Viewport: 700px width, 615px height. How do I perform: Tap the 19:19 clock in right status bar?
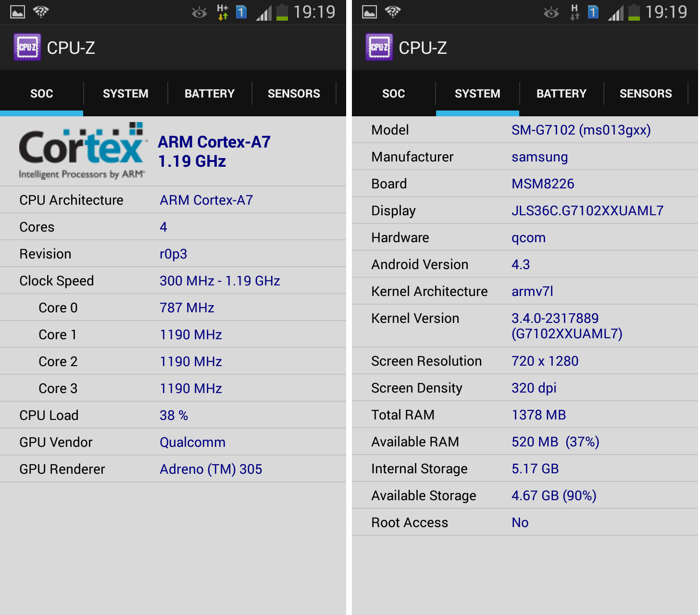[x=666, y=12]
